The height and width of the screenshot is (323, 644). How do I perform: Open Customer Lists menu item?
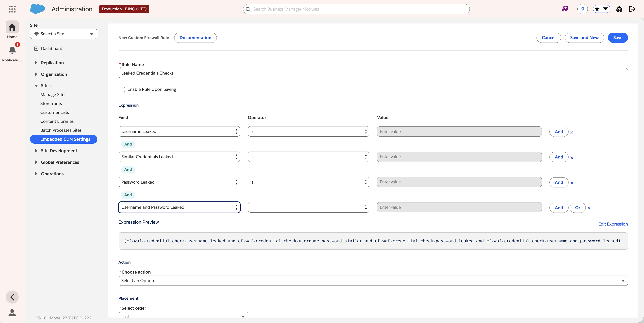tap(54, 112)
